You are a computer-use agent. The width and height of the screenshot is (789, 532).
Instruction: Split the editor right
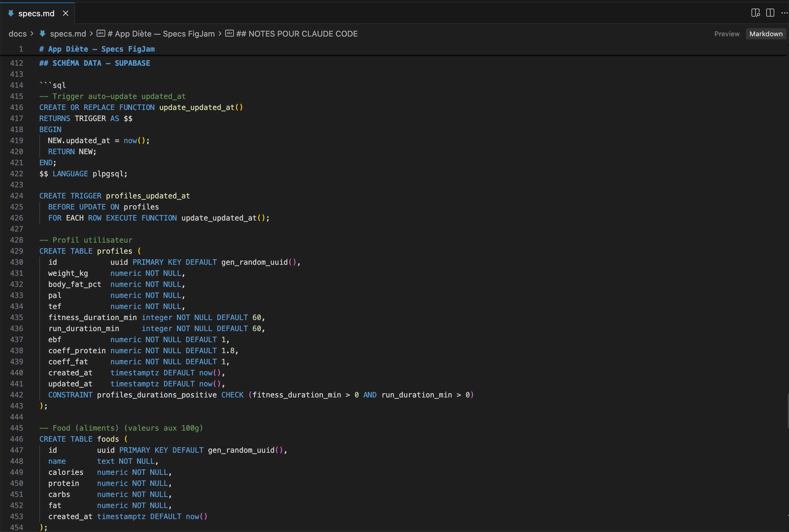point(770,13)
